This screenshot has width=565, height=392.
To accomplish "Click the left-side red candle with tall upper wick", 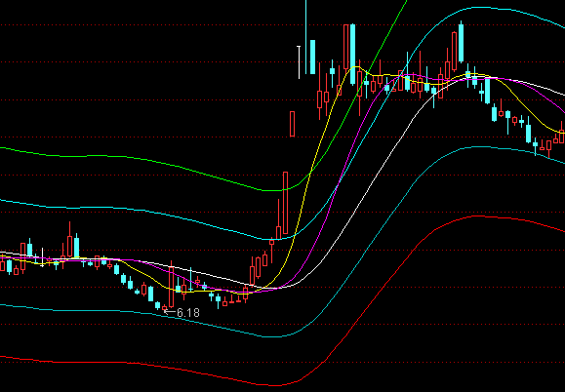I will pyautogui.click(x=69, y=240).
